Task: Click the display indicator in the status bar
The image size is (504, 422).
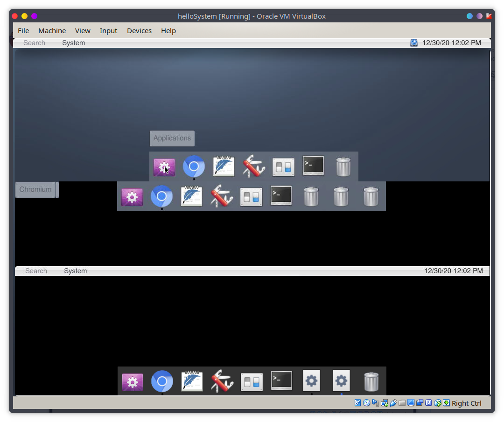Action: (411, 403)
